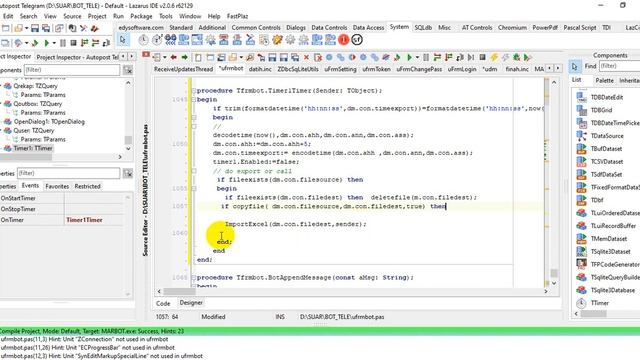
Task: Click the red circle '1' palette component
Action: [344, 40]
